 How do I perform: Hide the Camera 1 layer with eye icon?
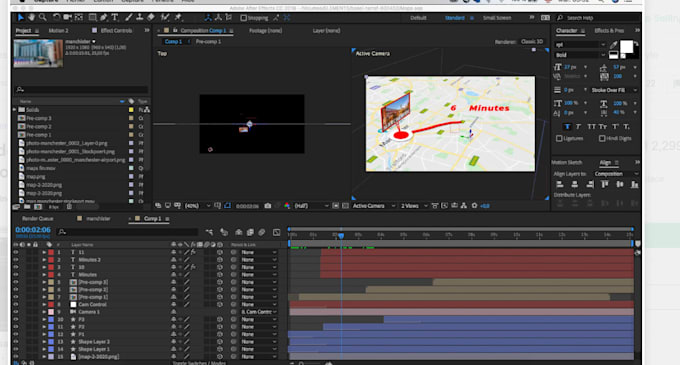pos(16,312)
